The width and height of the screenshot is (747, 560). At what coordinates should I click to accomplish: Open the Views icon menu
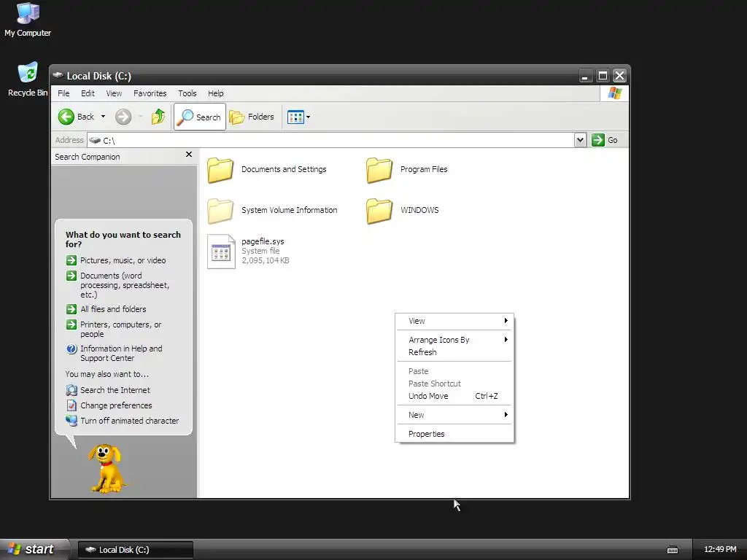click(295, 117)
